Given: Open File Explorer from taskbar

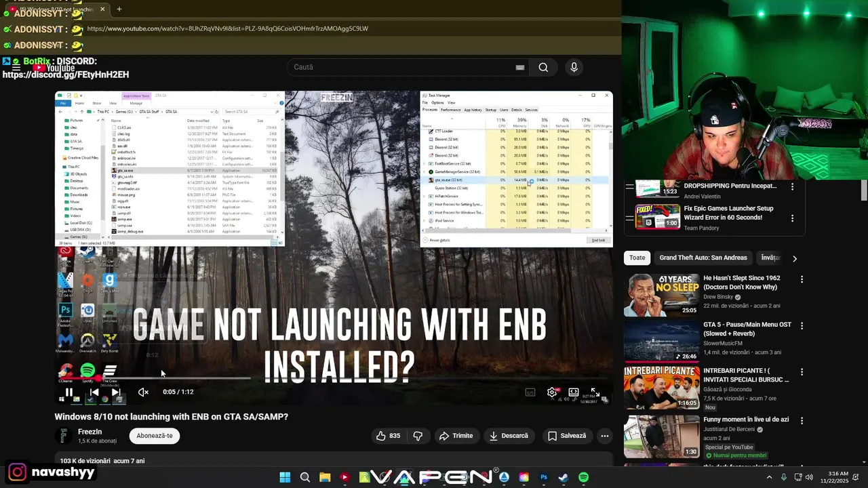Looking at the screenshot, I should pyautogui.click(x=325, y=477).
